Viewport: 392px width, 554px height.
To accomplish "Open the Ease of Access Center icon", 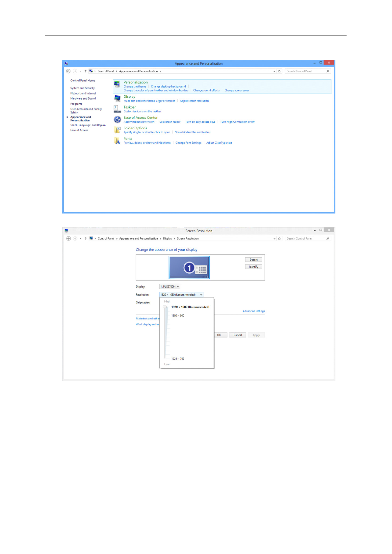I will click(117, 119).
